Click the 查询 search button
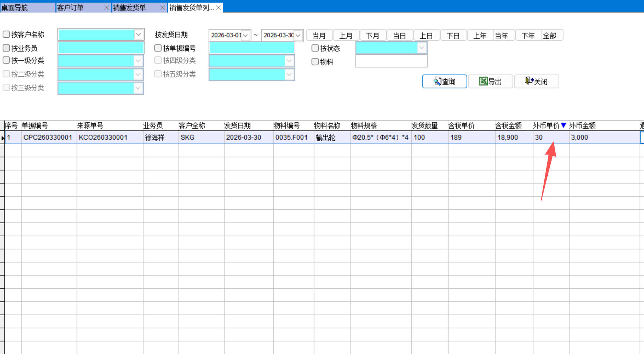 click(x=444, y=81)
